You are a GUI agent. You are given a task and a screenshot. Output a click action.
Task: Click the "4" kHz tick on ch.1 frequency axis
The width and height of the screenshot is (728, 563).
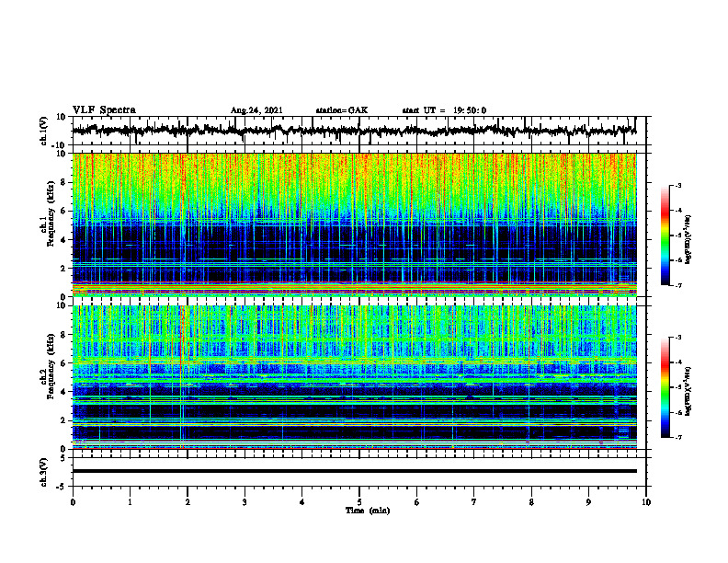click(64, 240)
